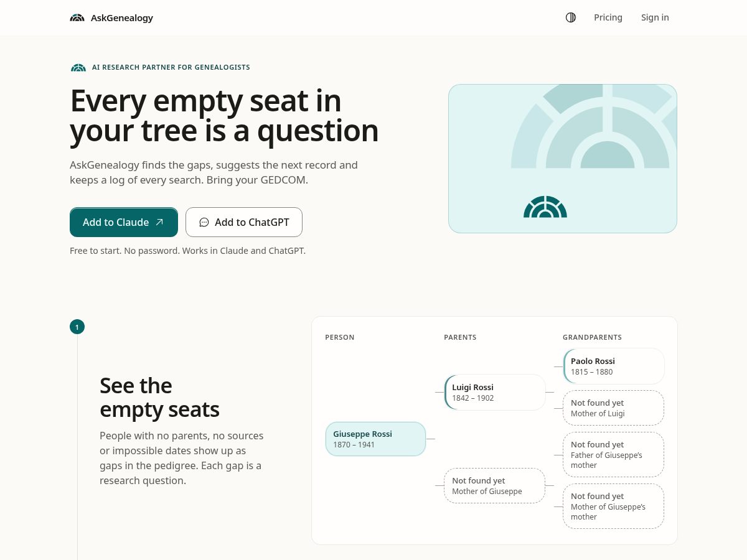Screen dimensions: 747x560
Task: Click the 'Every empty seat in your tree' headline
Action: tap(224, 116)
